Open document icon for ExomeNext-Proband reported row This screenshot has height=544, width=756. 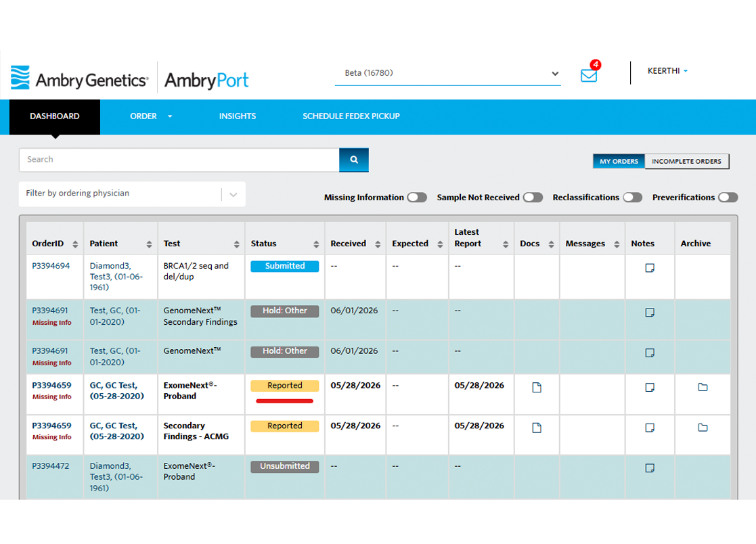tap(537, 388)
